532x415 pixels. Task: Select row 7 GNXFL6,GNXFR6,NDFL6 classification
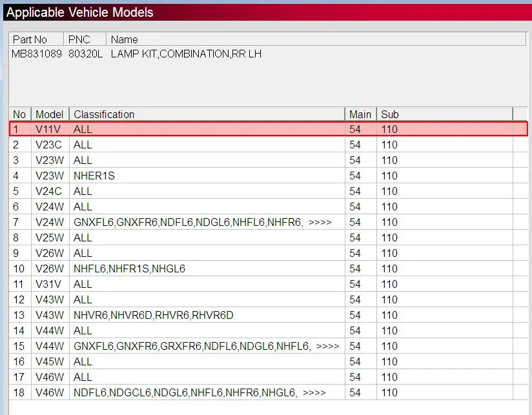pos(189,223)
